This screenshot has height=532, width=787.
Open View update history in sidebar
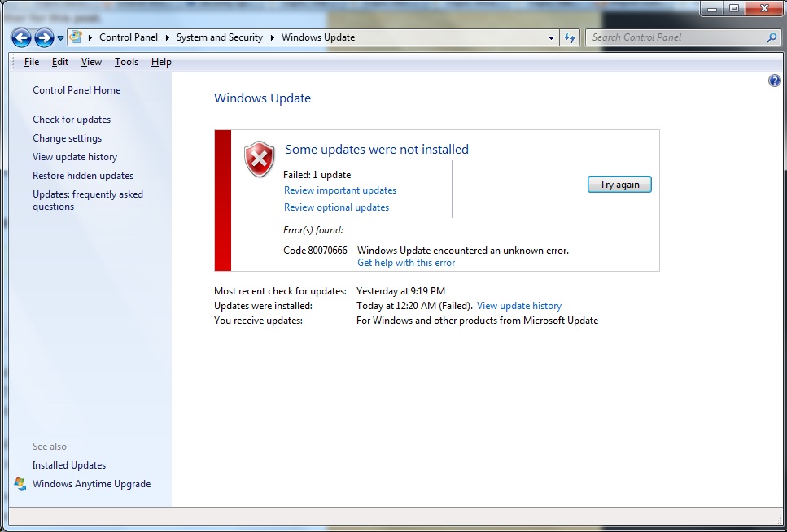pyautogui.click(x=75, y=157)
